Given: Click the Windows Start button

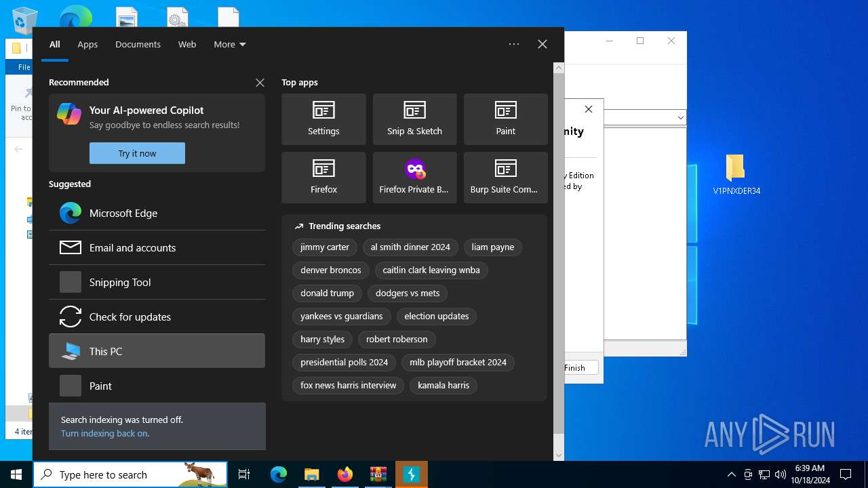Looking at the screenshot, I should pos(16,474).
